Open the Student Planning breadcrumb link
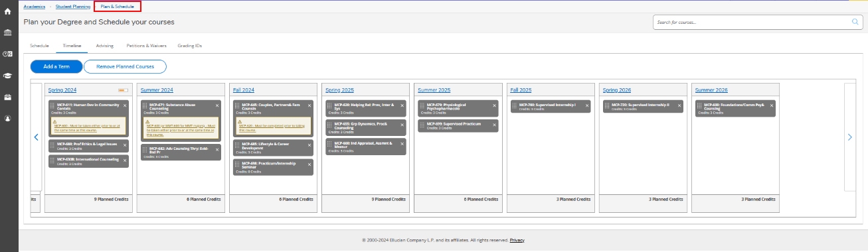Screen dimensions: 868x252 [x=73, y=6]
